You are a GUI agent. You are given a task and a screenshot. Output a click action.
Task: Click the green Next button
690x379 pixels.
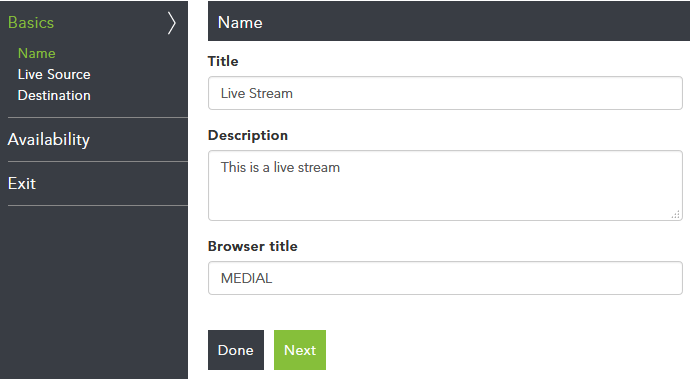[300, 350]
